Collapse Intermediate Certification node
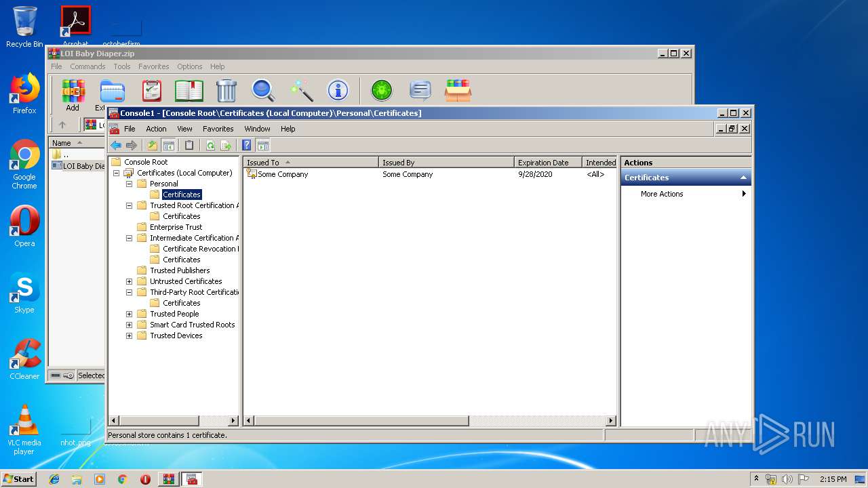Viewport: 868px width, 488px height. click(129, 238)
